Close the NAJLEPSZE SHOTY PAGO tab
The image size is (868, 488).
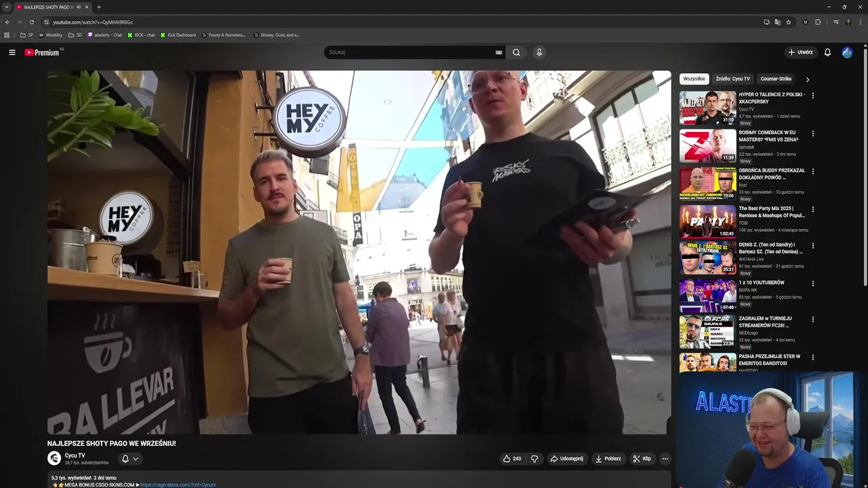click(87, 7)
